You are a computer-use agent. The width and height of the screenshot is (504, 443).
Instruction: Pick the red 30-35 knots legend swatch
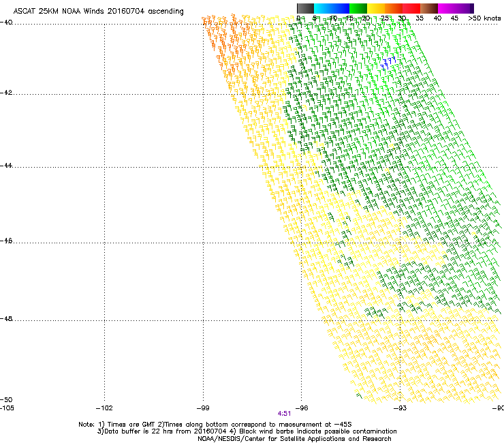point(411,8)
